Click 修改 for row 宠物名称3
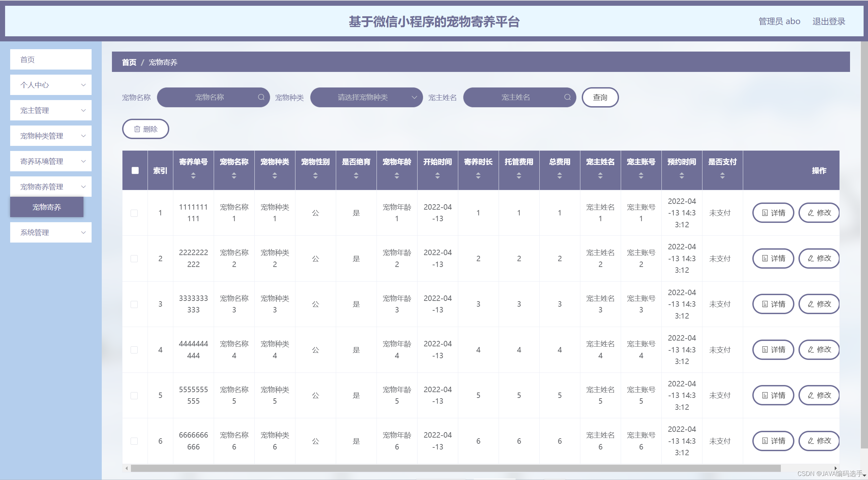The width and height of the screenshot is (868, 480). pyautogui.click(x=819, y=304)
